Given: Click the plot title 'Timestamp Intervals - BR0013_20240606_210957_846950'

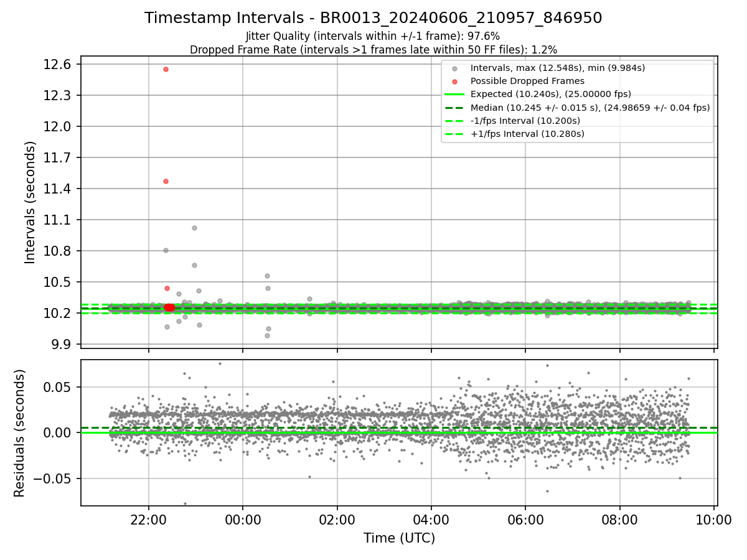Looking at the screenshot, I should tap(374, 18).
